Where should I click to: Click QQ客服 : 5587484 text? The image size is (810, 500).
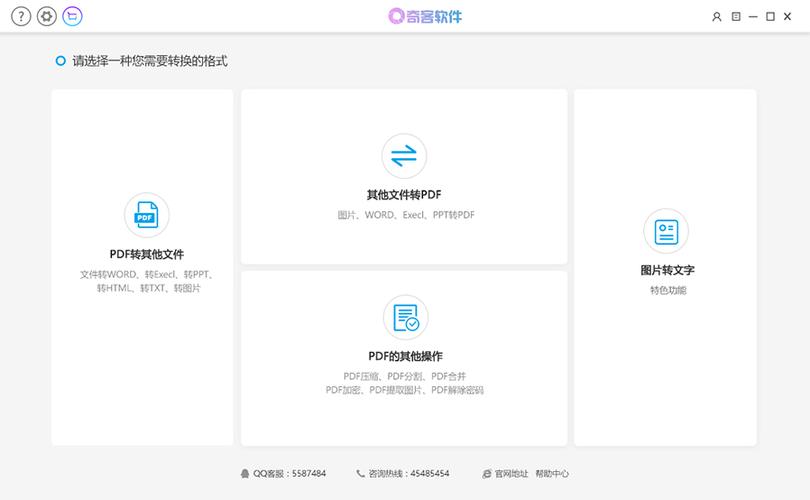coord(289,474)
